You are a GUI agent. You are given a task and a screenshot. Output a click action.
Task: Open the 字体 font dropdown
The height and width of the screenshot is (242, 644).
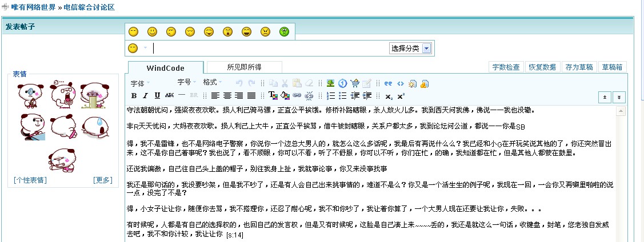[140, 83]
